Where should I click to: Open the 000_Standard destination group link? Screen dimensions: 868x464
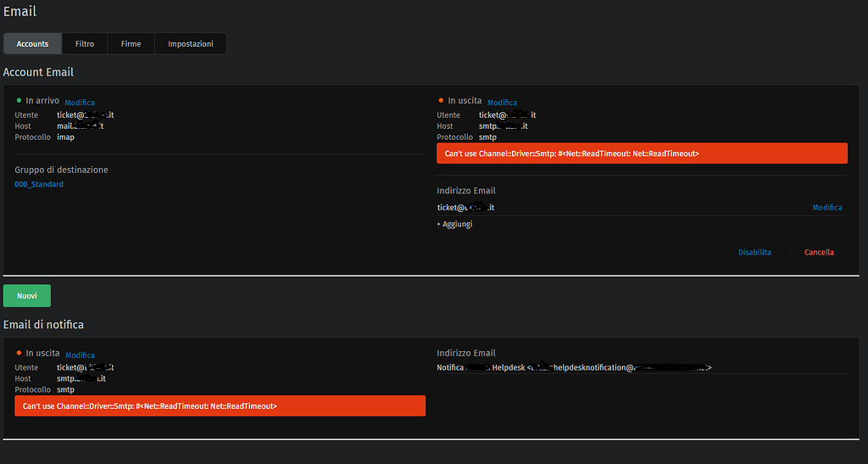(x=39, y=184)
